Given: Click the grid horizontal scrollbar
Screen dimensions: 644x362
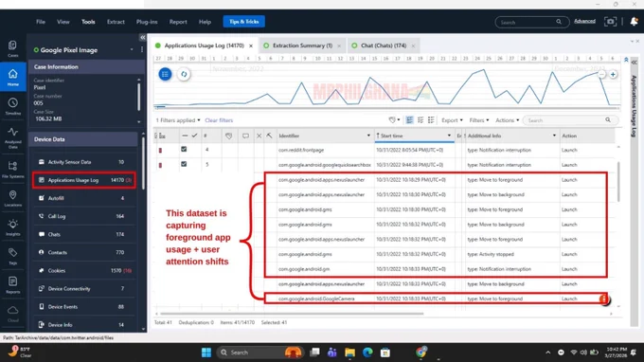Looking at the screenshot, I should [x=292, y=314].
